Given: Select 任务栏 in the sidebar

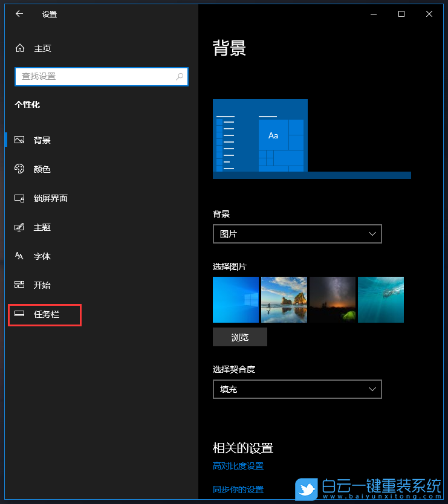Looking at the screenshot, I should coord(102,314).
